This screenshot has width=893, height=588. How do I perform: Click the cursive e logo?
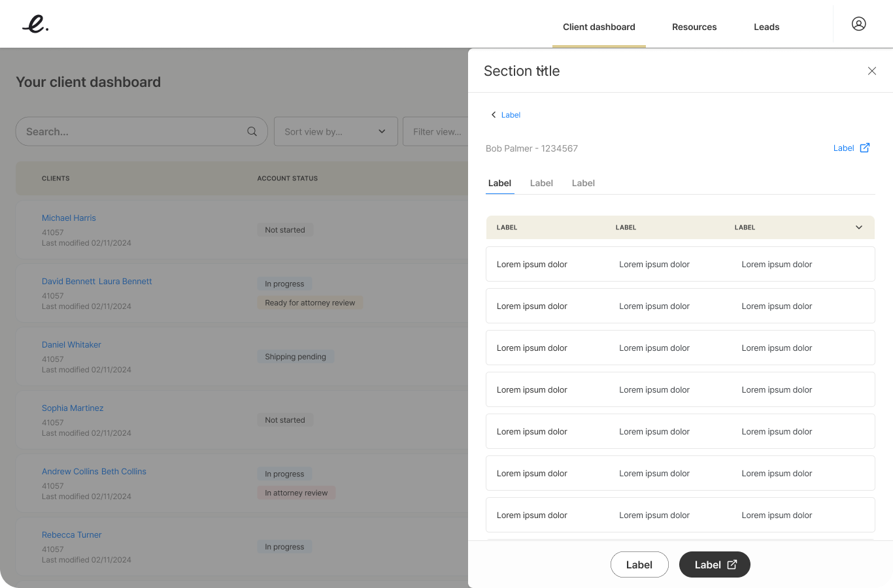(35, 24)
